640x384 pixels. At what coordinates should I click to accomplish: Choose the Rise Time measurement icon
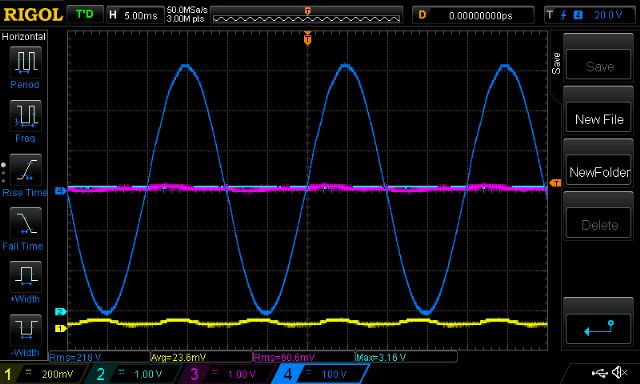[25, 169]
